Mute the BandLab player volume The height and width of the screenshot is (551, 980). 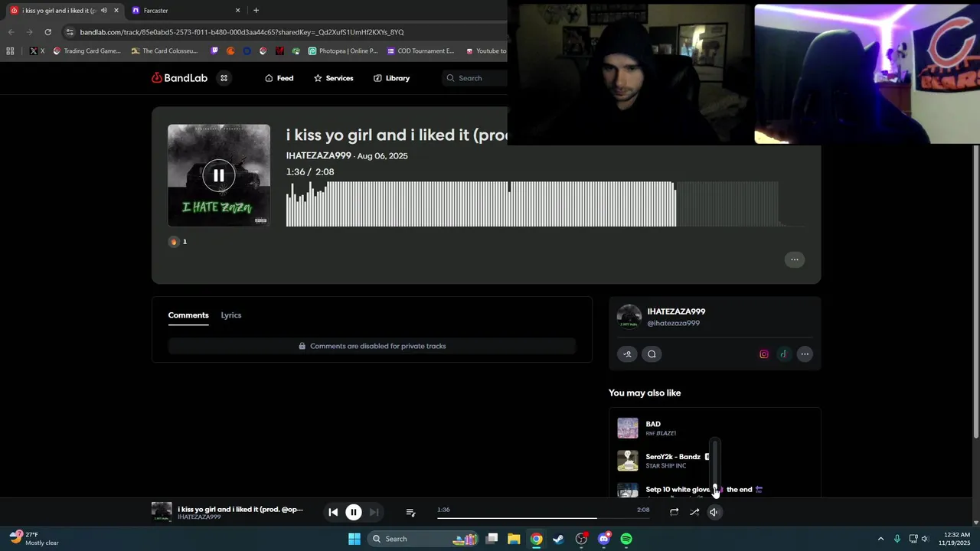click(x=714, y=512)
